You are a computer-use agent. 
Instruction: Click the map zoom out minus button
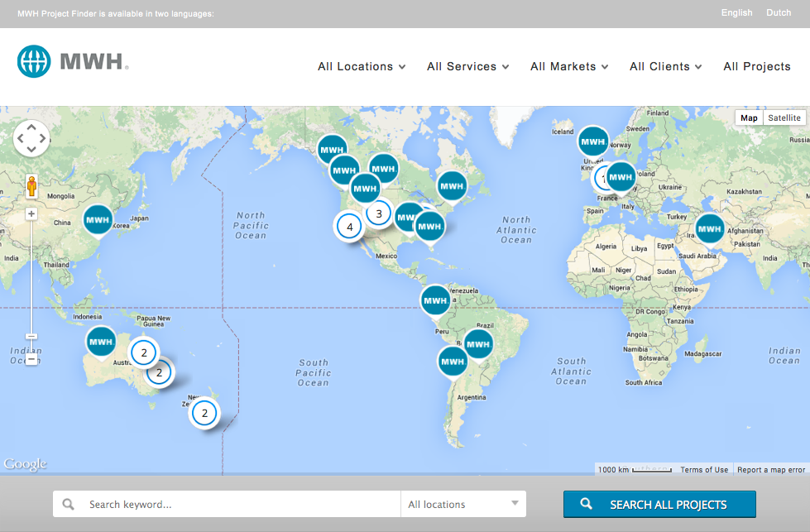[x=31, y=359]
